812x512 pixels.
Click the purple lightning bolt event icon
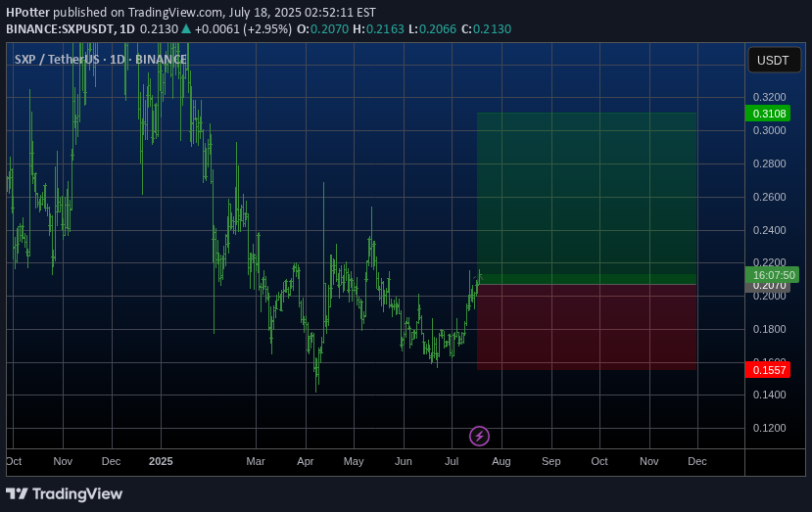tap(479, 436)
